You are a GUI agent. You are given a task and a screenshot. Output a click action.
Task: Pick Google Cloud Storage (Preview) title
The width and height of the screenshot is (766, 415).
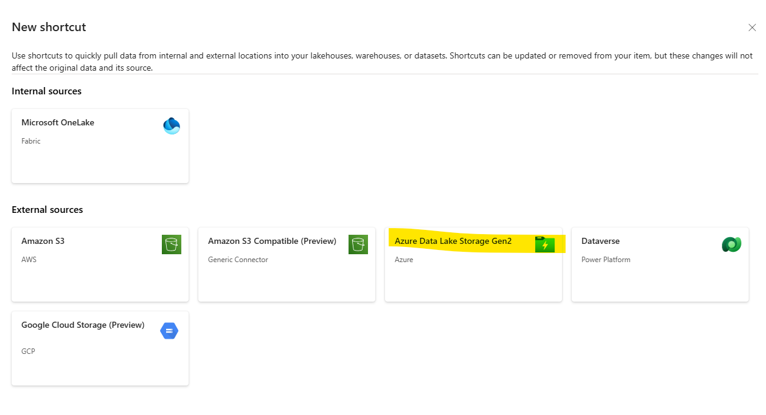[x=83, y=325]
